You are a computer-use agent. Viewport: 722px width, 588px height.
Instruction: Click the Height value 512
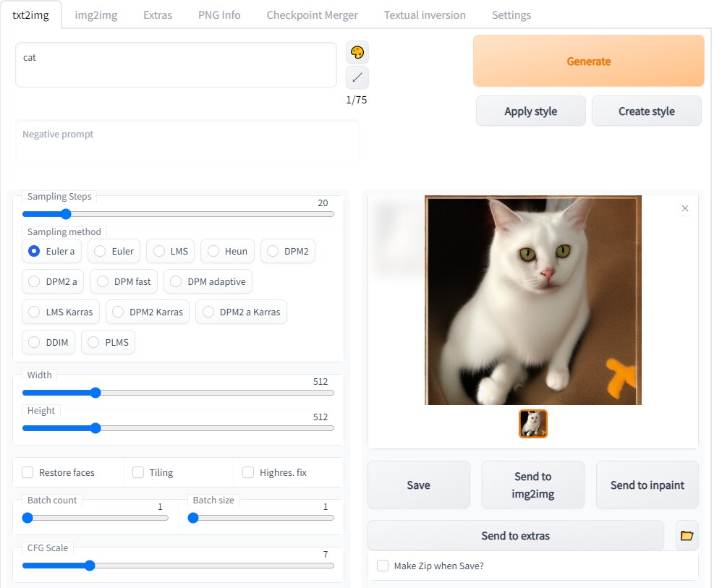tap(320, 417)
